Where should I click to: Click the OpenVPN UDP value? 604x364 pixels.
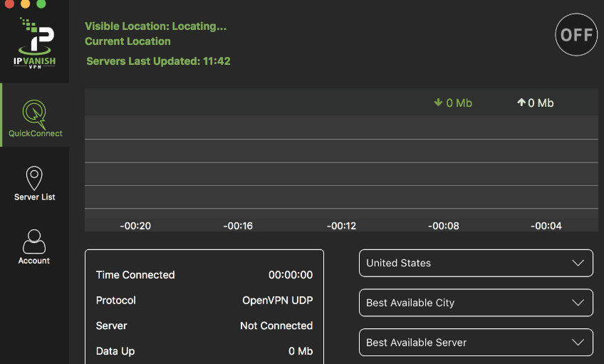click(x=277, y=300)
